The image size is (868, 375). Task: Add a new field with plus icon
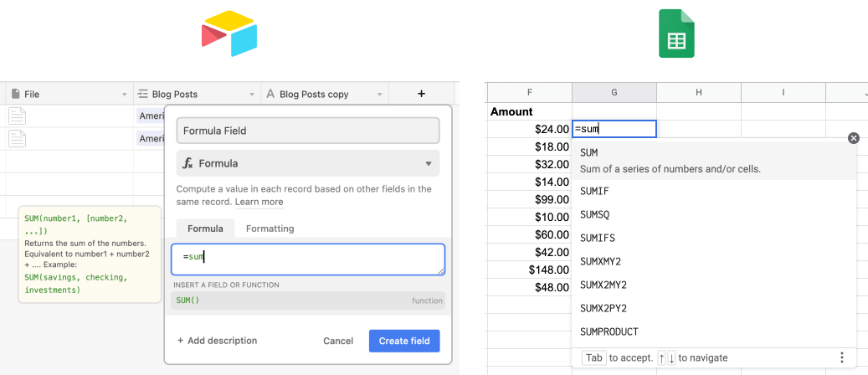(421, 94)
